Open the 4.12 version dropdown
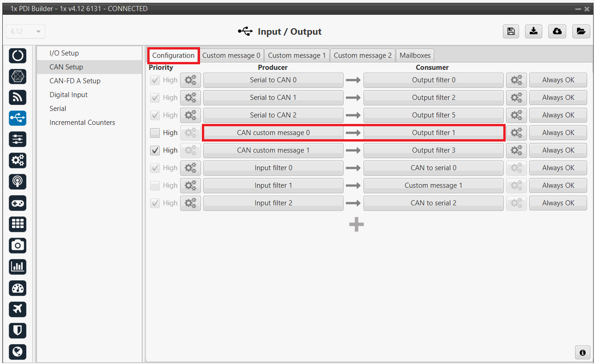 tap(25, 31)
